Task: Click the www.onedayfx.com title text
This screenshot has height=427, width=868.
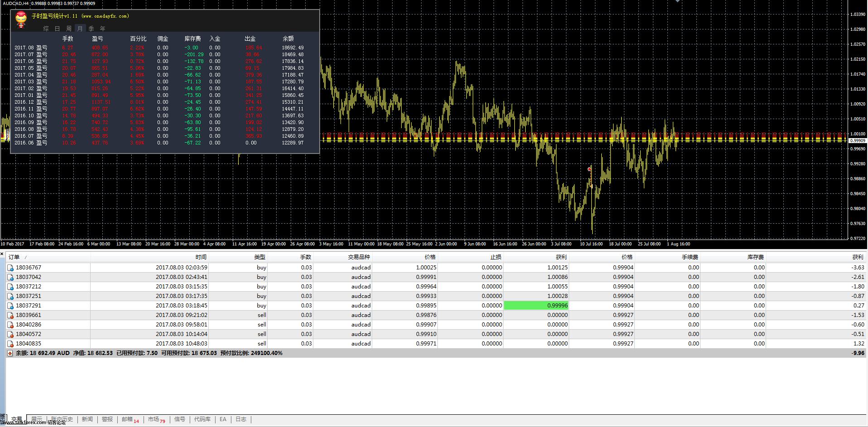Action: click(x=105, y=16)
